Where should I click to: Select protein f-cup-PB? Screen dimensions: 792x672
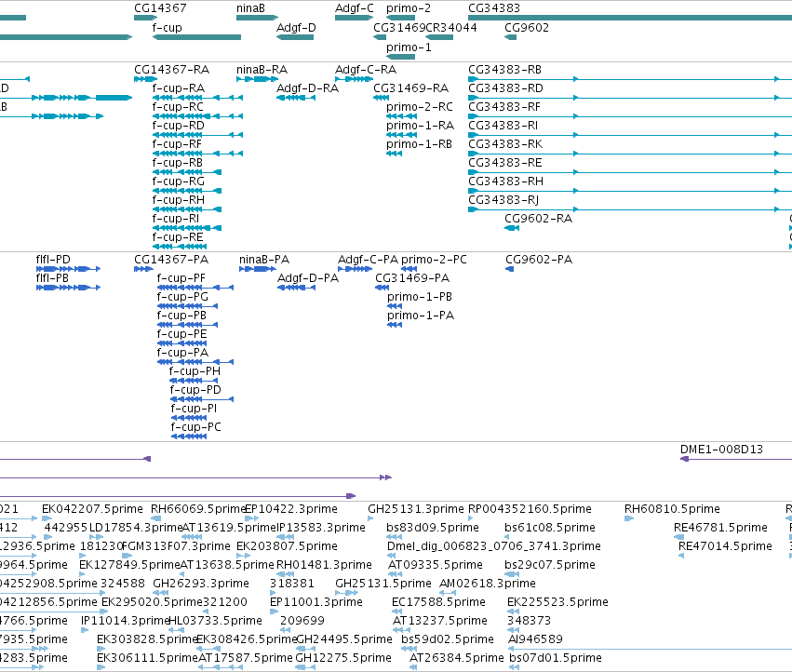pos(181,316)
